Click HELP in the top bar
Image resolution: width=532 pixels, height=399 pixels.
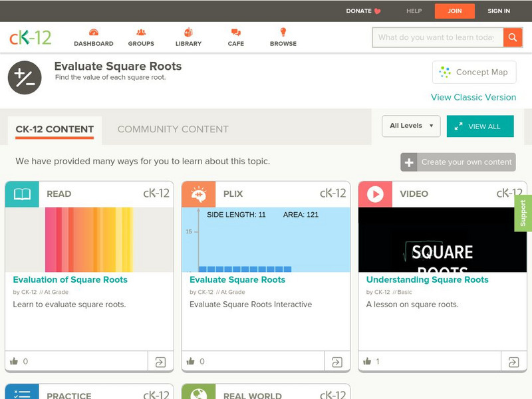(x=414, y=11)
